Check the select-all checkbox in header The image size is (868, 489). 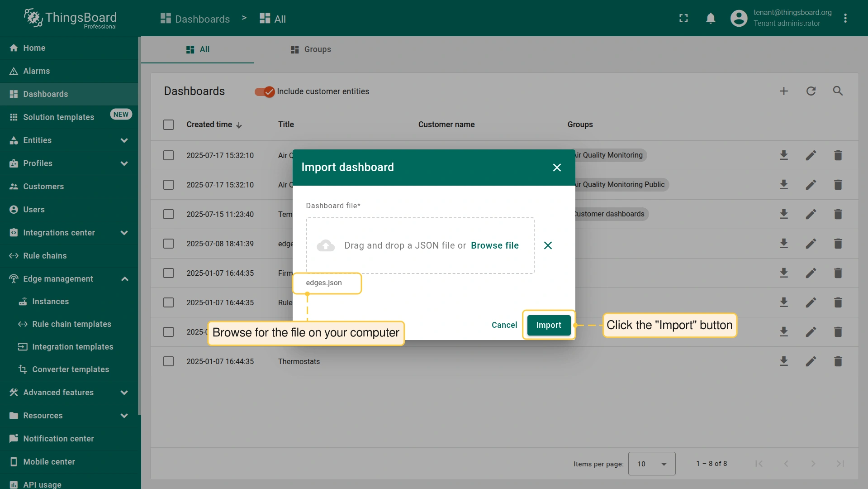point(168,125)
